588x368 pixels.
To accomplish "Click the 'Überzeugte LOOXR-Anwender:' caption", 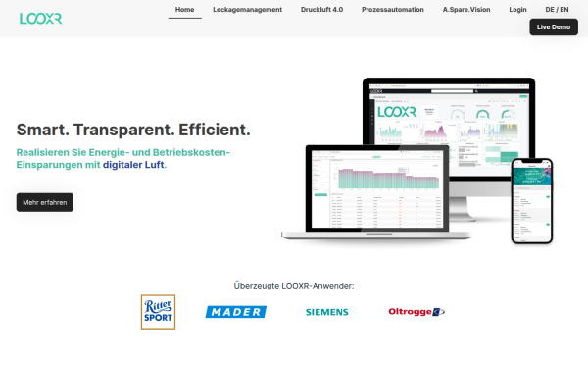I will coord(294,286).
